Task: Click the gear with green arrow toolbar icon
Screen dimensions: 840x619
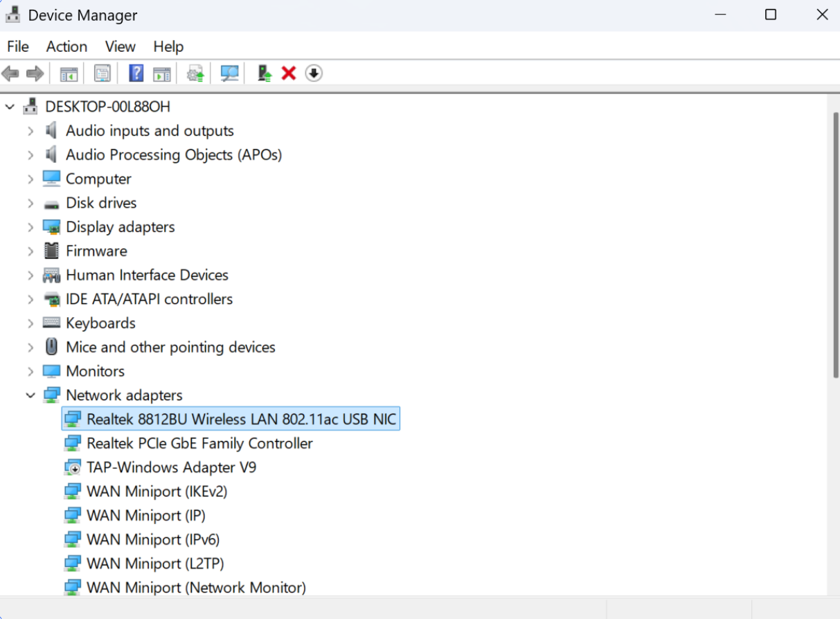Action: 196,73
